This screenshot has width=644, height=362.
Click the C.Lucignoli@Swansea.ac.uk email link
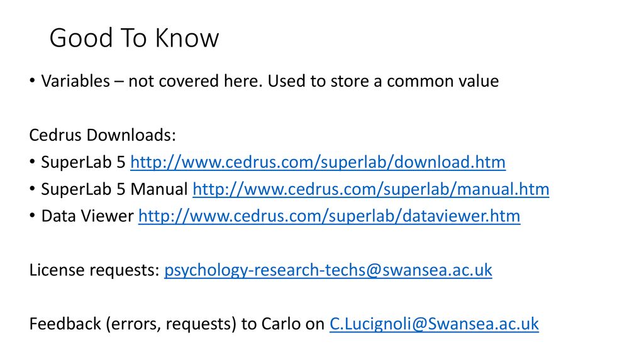tap(434, 324)
